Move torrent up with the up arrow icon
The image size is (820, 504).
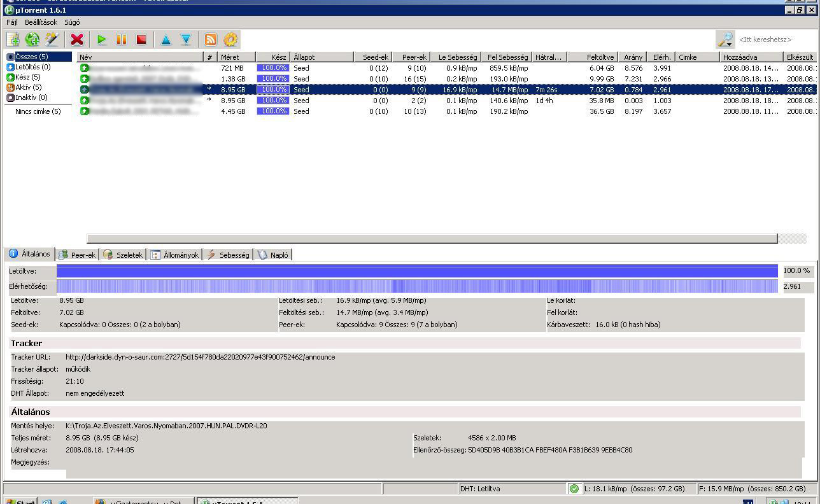point(166,39)
